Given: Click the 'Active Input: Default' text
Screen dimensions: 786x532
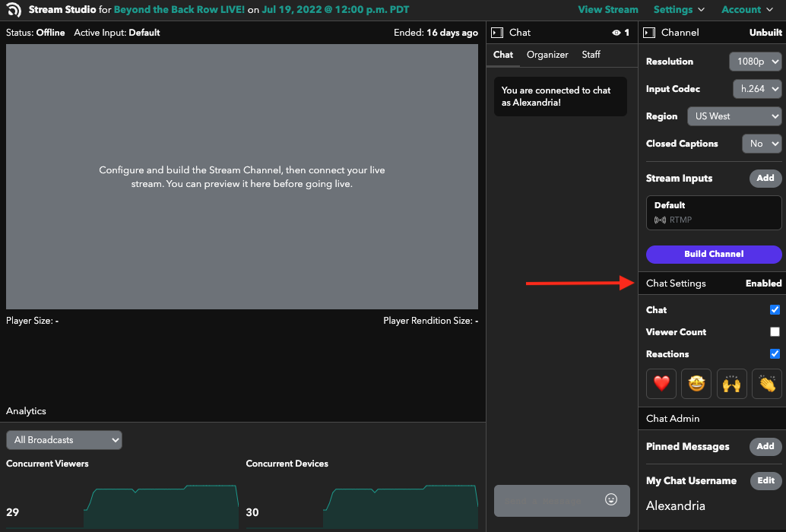Looking at the screenshot, I should tap(117, 33).
